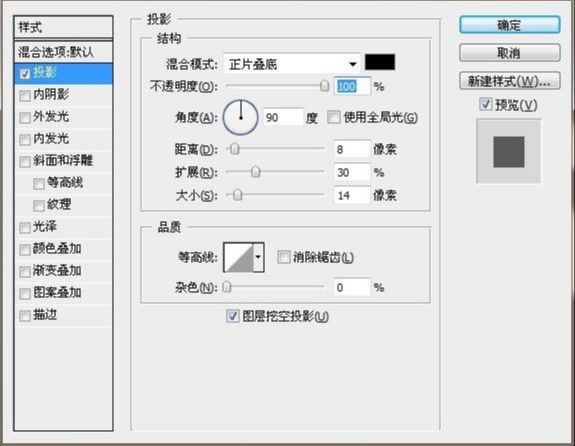Click the angle dial control

click(x=241, y=117)
